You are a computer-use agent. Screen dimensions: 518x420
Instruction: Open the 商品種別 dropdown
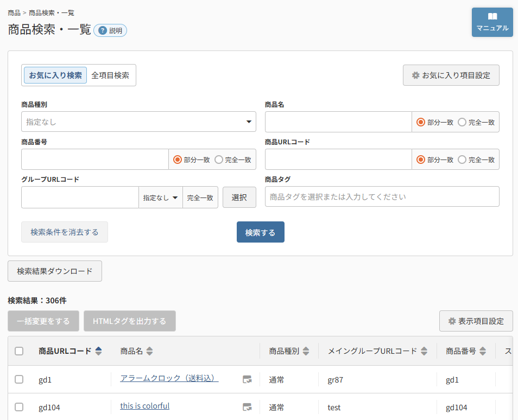click(x=138, y=122)
